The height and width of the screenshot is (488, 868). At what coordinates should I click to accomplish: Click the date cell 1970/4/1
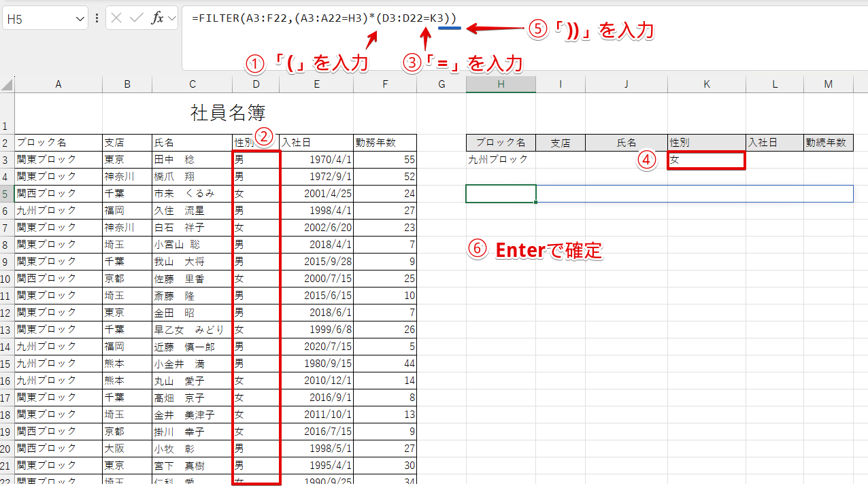click(x=316, y=160)
